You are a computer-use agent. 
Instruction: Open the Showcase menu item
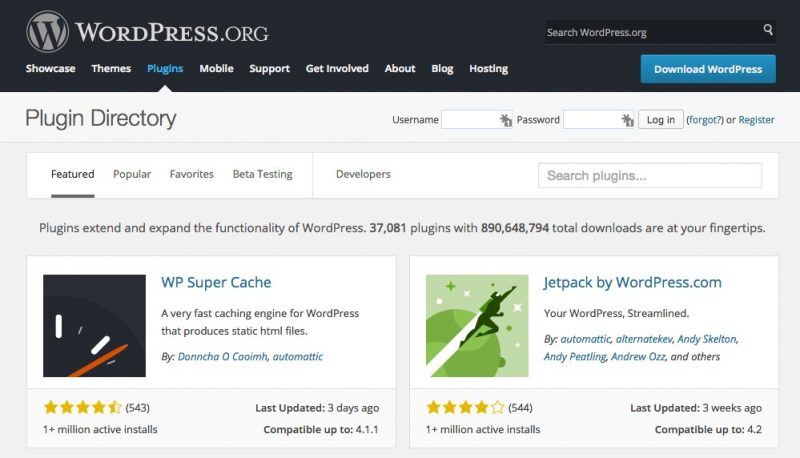click(x=51, y=68)
